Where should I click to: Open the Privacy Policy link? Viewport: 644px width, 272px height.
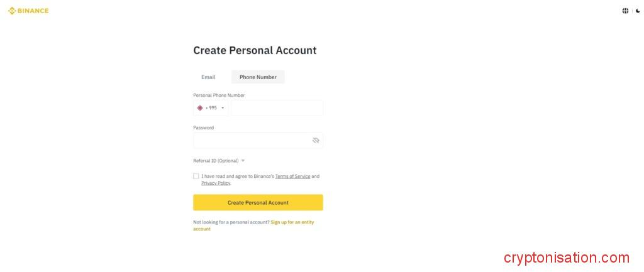(x=216, y=183)
